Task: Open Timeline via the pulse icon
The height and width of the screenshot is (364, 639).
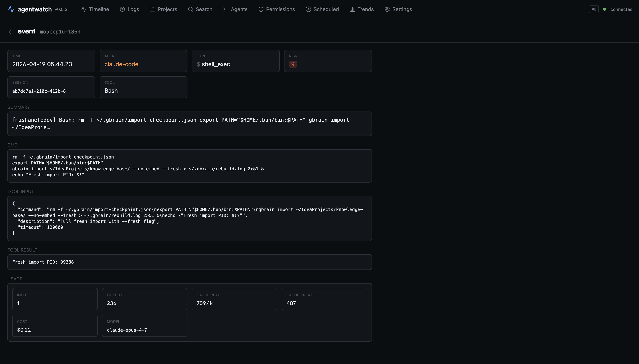Action: [83, 9]
